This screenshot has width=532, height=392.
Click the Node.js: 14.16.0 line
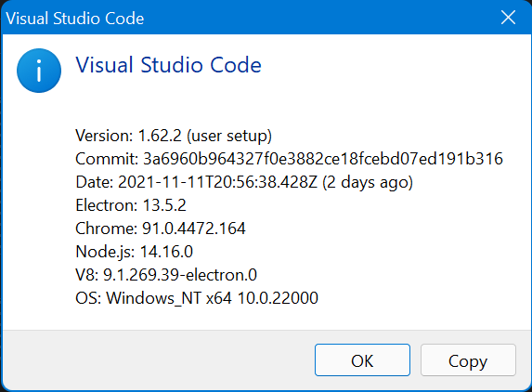[x=135, y=252]
